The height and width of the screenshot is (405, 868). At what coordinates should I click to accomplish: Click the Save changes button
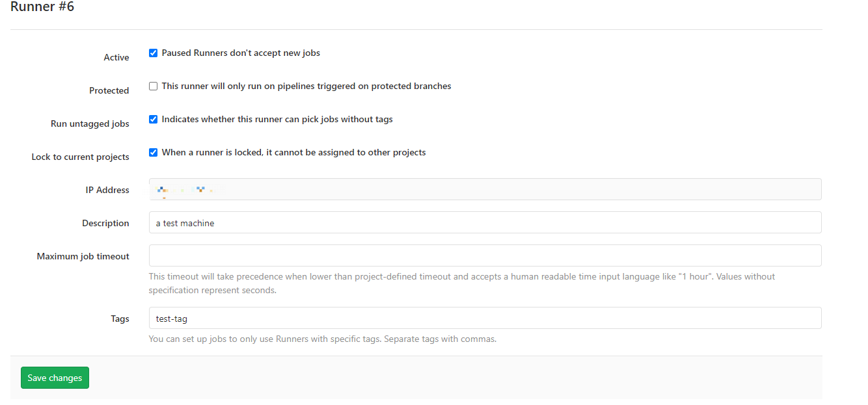click(55, 378)
